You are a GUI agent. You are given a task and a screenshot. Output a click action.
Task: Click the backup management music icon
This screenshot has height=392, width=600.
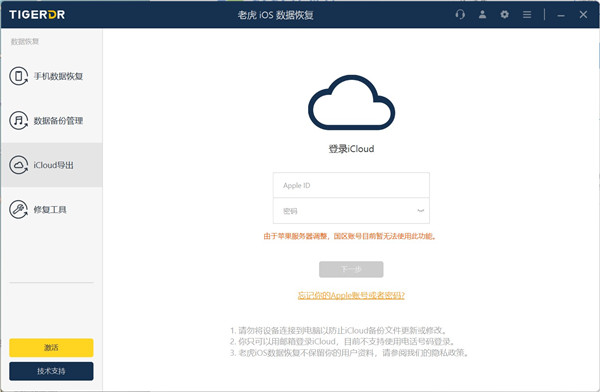18,121
